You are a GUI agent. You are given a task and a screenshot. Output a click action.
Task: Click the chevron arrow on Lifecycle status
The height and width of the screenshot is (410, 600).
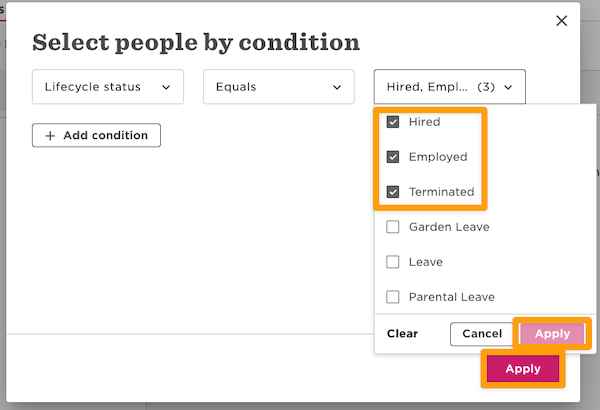[165, 87]
